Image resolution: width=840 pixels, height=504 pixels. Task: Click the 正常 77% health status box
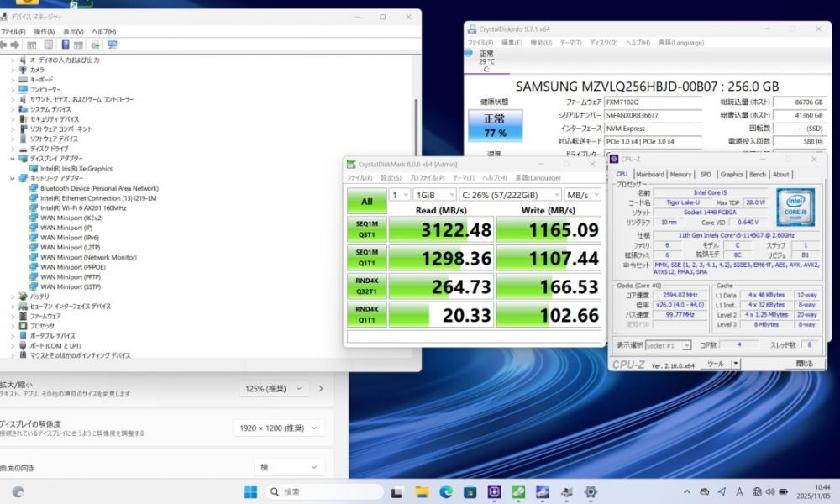[495, 125]
